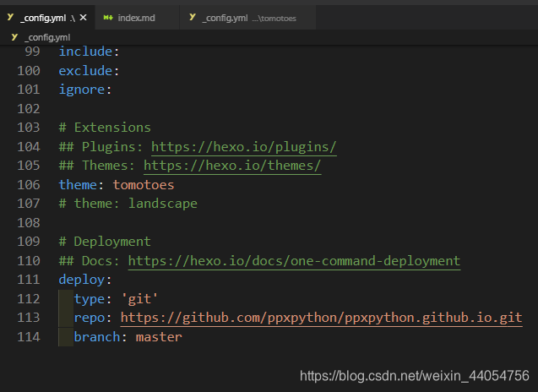Click the markdown icon on index.md tab
538x392 pixels.
pyautogui.click(x=108, y=18)
